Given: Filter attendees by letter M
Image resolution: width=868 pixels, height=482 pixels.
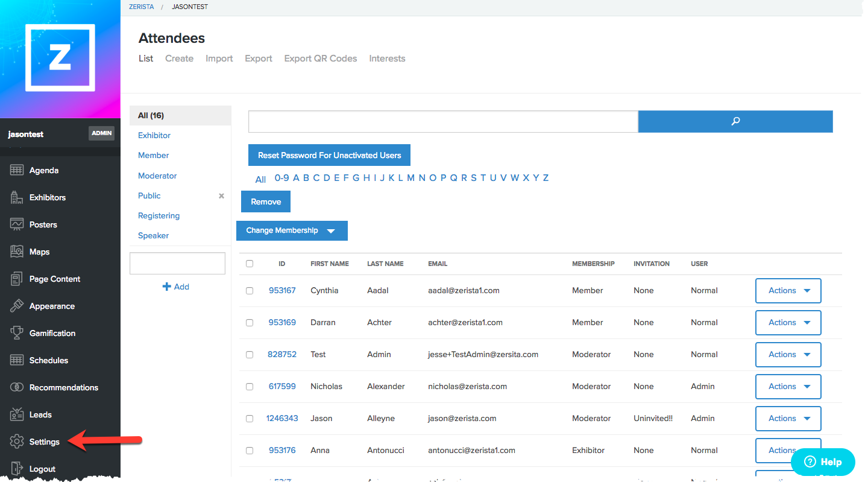Looking at the screenshot, I should tap(410, 178).
